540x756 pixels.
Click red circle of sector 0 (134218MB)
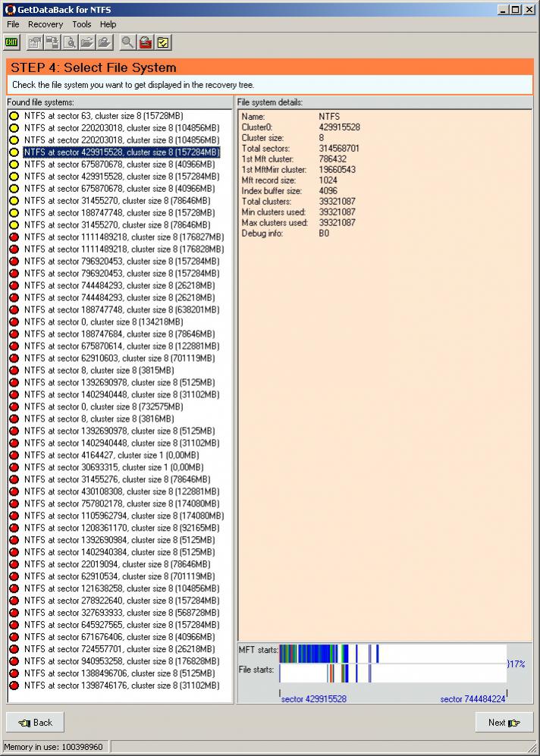(14, 322)
